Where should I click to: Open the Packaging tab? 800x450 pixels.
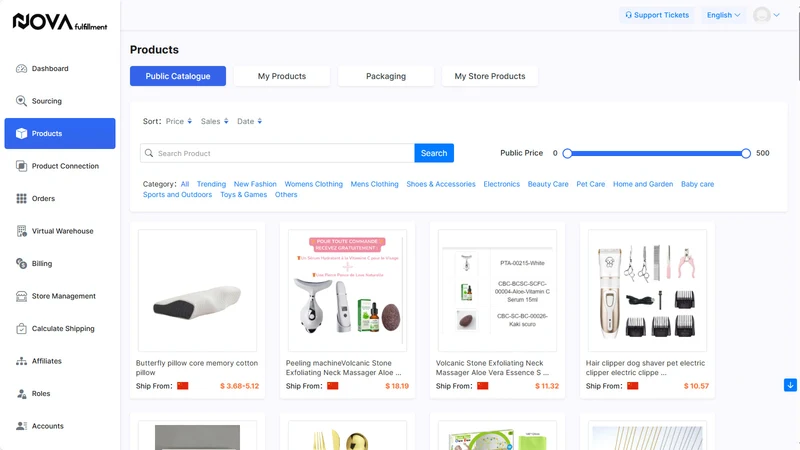point(386,76)
